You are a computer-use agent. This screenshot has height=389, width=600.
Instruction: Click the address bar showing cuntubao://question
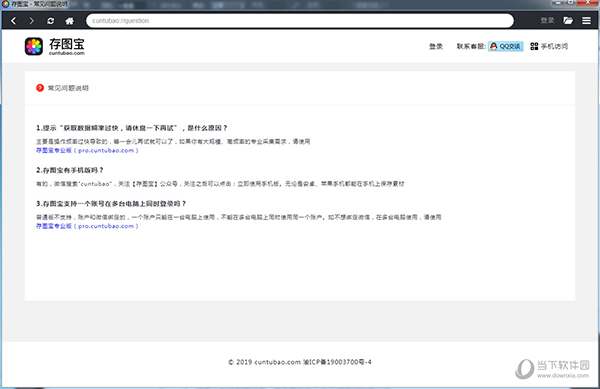coord(300,21)
